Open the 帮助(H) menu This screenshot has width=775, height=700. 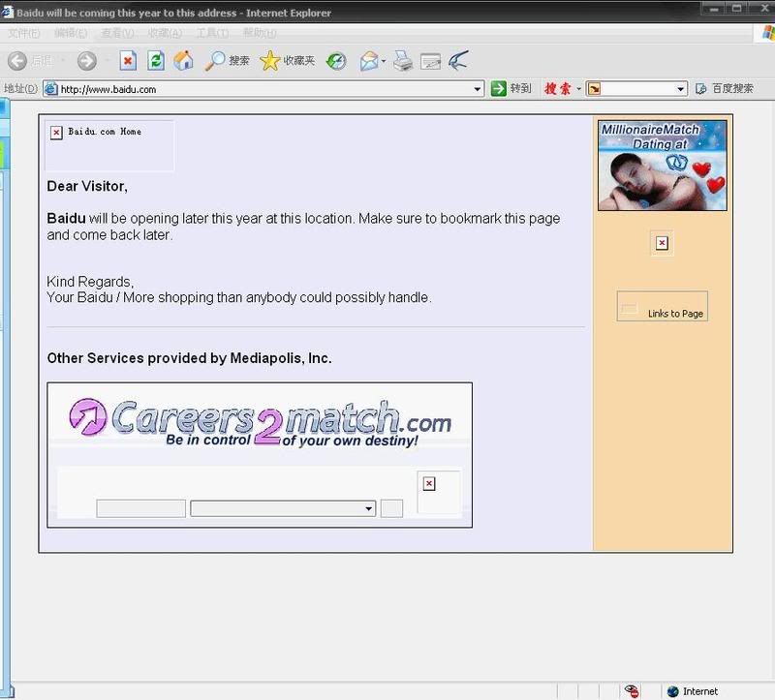[260, 33]
